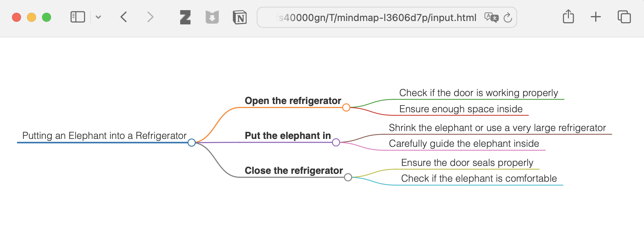Navigate back with the back arrow
Screen dimensions: 644x226
pos(123,17)
